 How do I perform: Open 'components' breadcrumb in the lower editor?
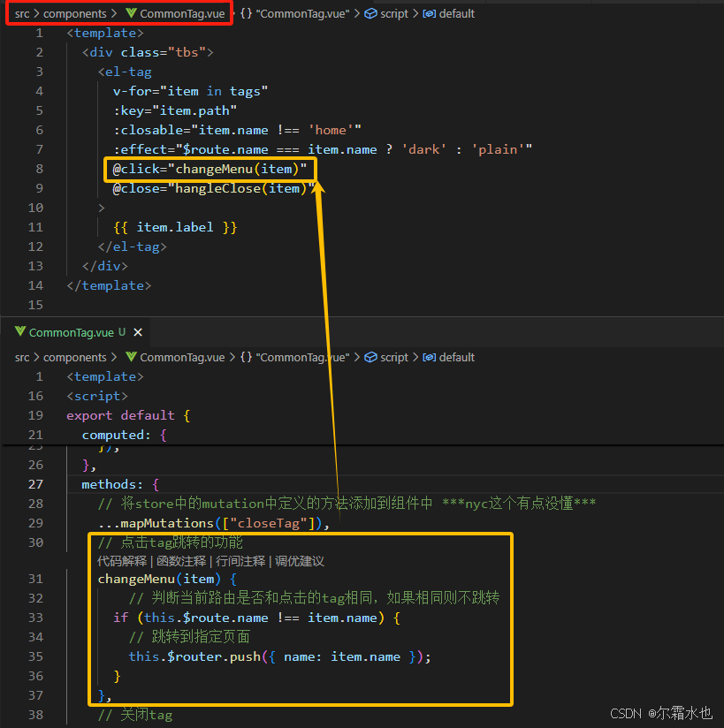tap(75, 358)
